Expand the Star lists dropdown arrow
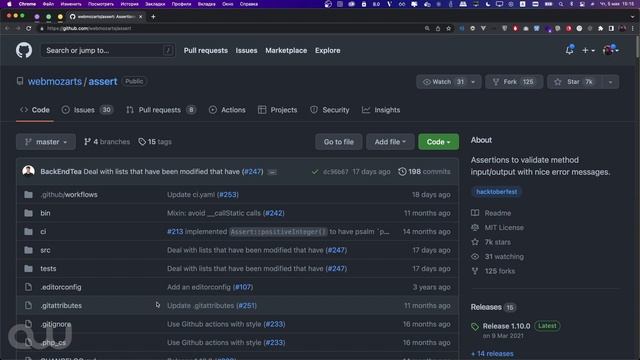The image size is (640, 360). 610,82
